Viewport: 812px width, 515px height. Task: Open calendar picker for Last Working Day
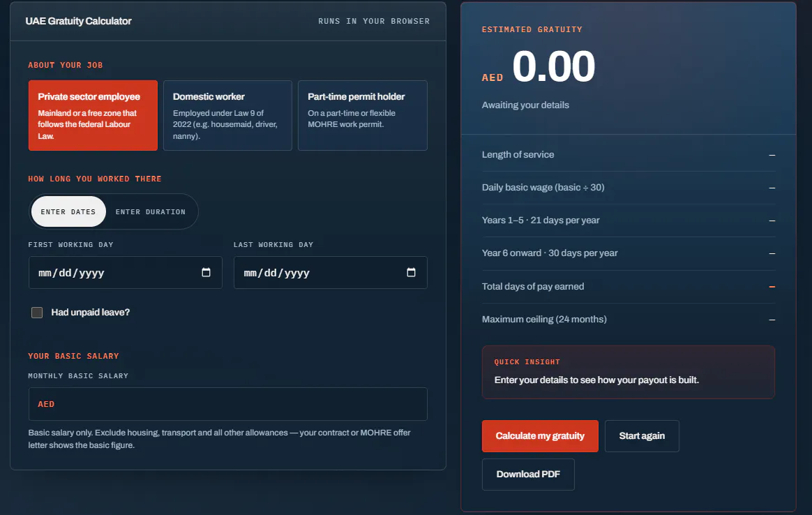(411, 273)
